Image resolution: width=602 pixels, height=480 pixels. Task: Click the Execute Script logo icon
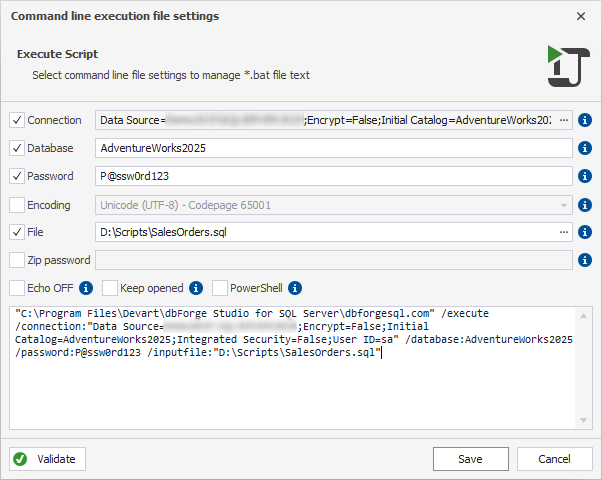click(568, 66)
